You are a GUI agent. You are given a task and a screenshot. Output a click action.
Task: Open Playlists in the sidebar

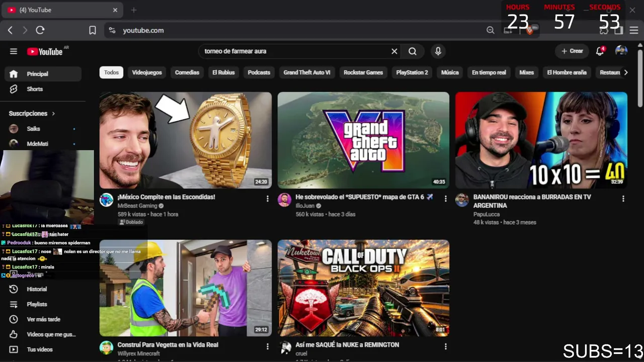pos(43,304)
